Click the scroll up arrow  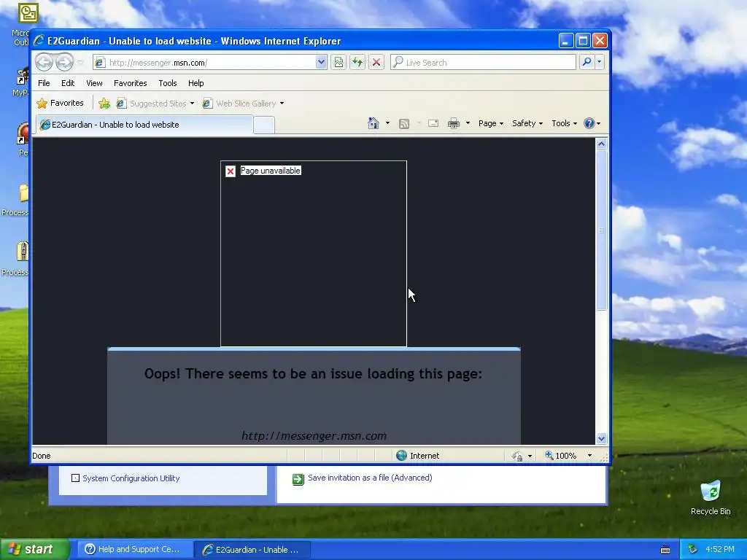pyautogui.click(x=601, y=144)
